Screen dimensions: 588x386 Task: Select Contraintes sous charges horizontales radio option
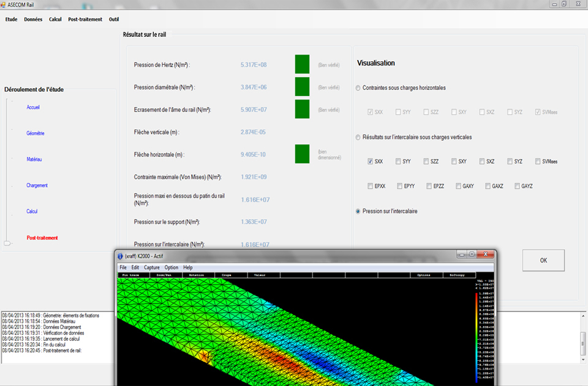(358, 88)
